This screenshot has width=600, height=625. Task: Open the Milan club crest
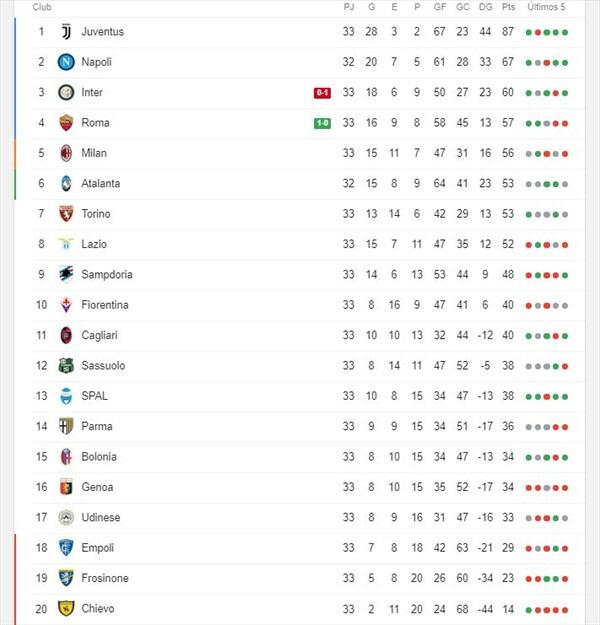pos(66,153)
